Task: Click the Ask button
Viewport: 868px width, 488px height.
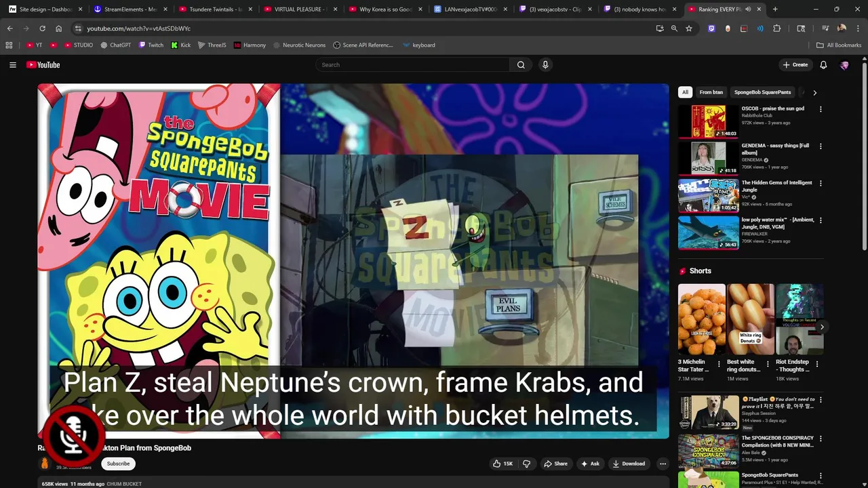Action: [x=590, y=464]
